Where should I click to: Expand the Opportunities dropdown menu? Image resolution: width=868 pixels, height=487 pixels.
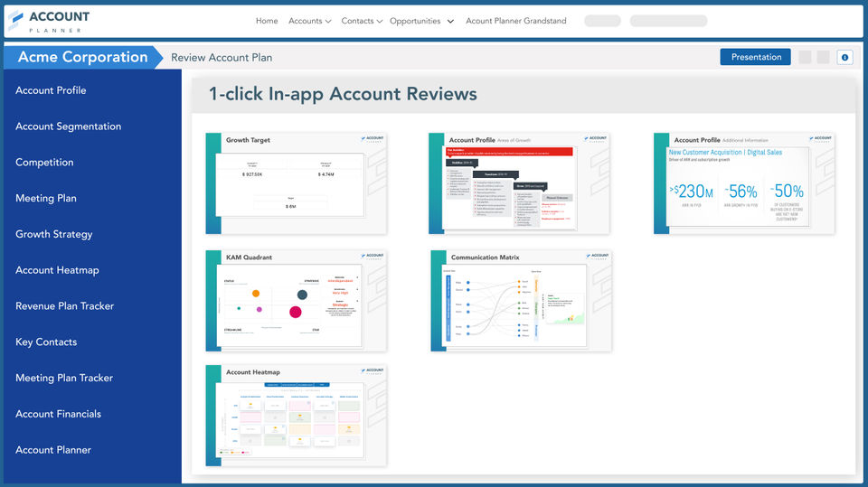pyautogui.click(x=422, y=21)
